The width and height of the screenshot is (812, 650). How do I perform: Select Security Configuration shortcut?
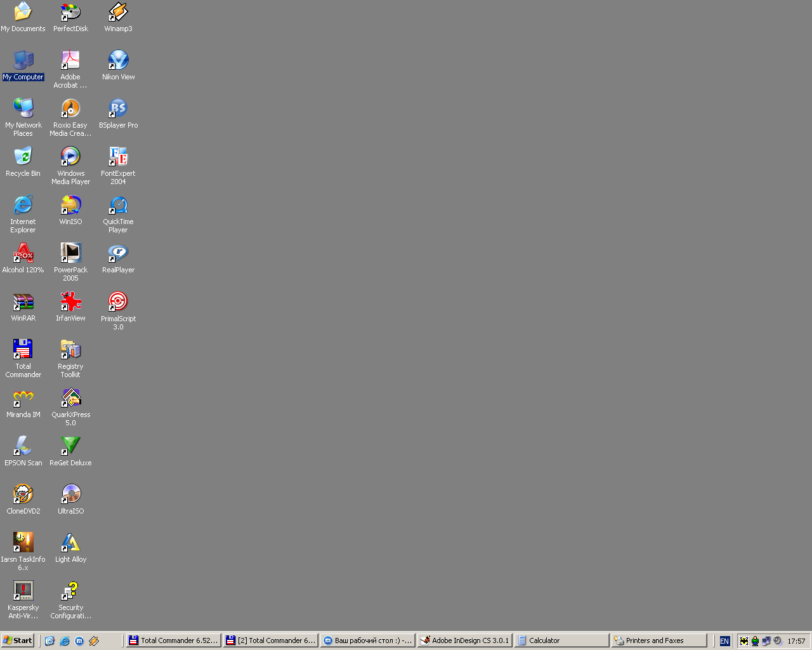pos(70,600)
